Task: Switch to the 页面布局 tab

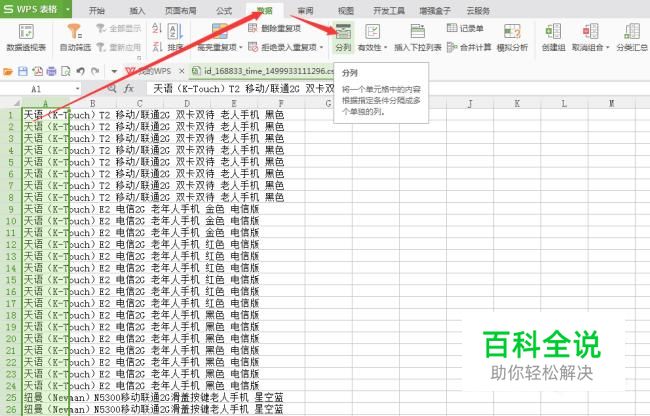Action: tap(180, 10)
